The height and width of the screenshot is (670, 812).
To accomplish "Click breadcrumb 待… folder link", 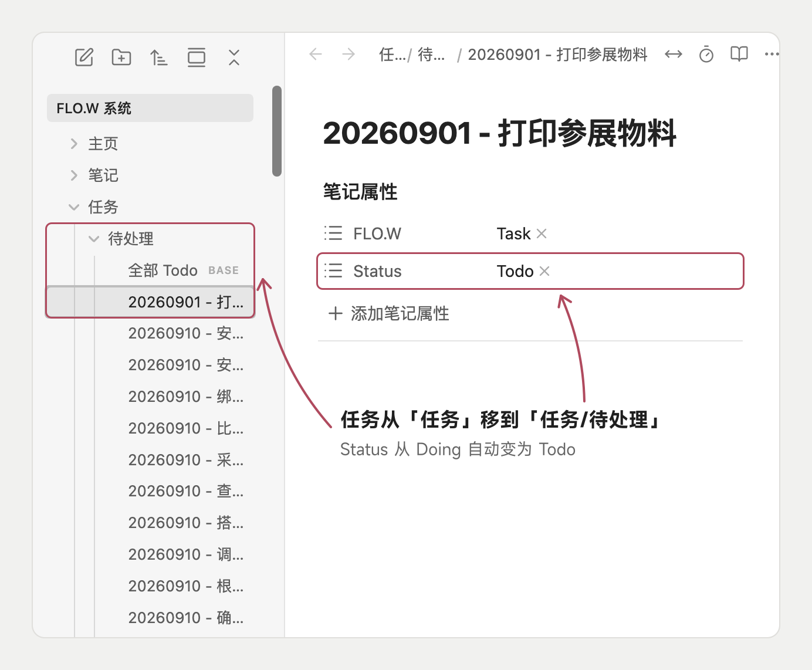I will click(x=431, y=55).
